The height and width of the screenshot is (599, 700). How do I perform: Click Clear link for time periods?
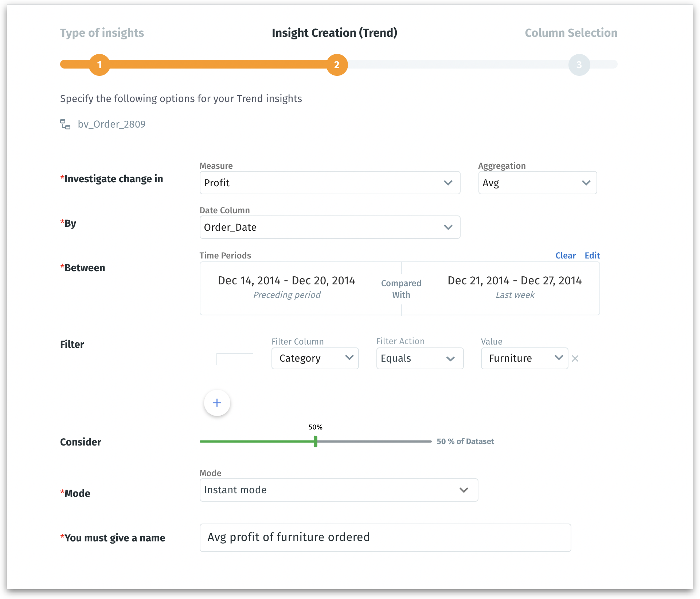pos(565,256)
